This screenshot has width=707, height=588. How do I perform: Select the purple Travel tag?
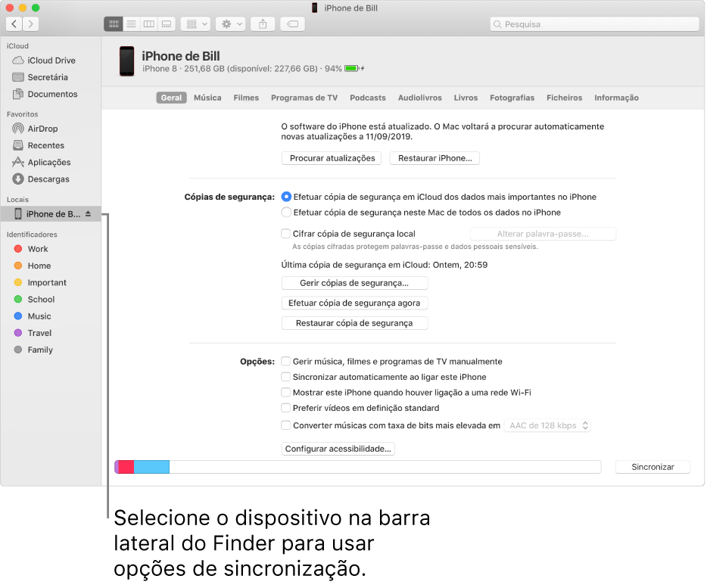click(x=33, y=333)
